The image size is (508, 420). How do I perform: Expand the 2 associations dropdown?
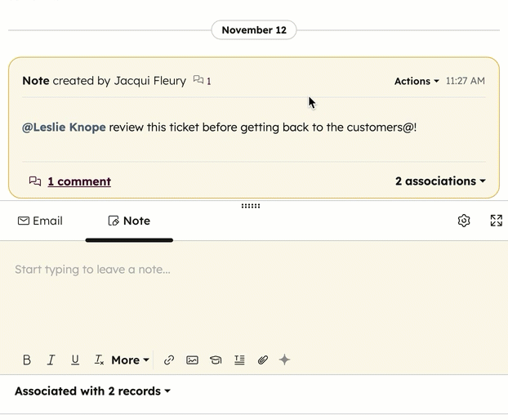440,181
